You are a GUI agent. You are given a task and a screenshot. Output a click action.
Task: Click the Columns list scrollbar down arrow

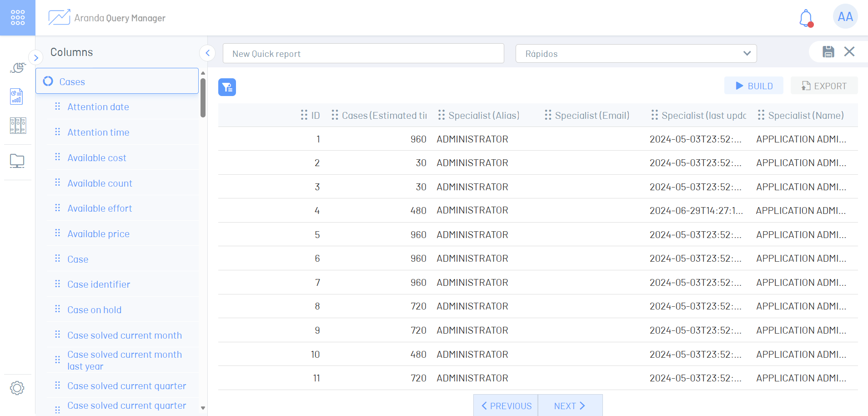(x=203, y=408)
